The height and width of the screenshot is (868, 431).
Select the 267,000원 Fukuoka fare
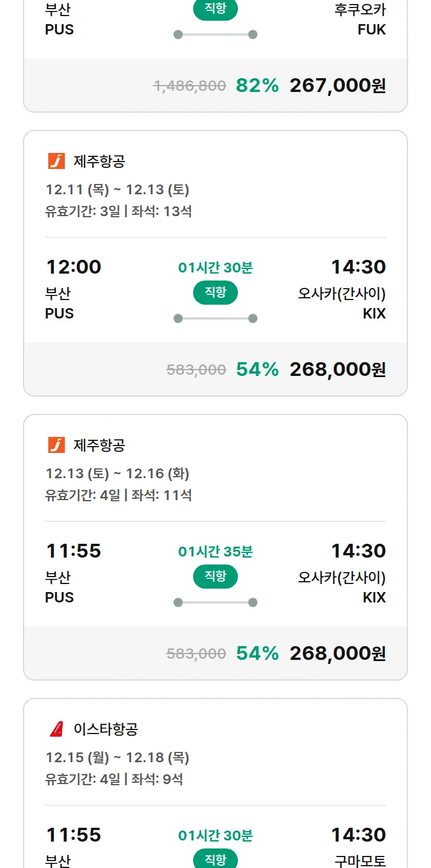[337, 86]
